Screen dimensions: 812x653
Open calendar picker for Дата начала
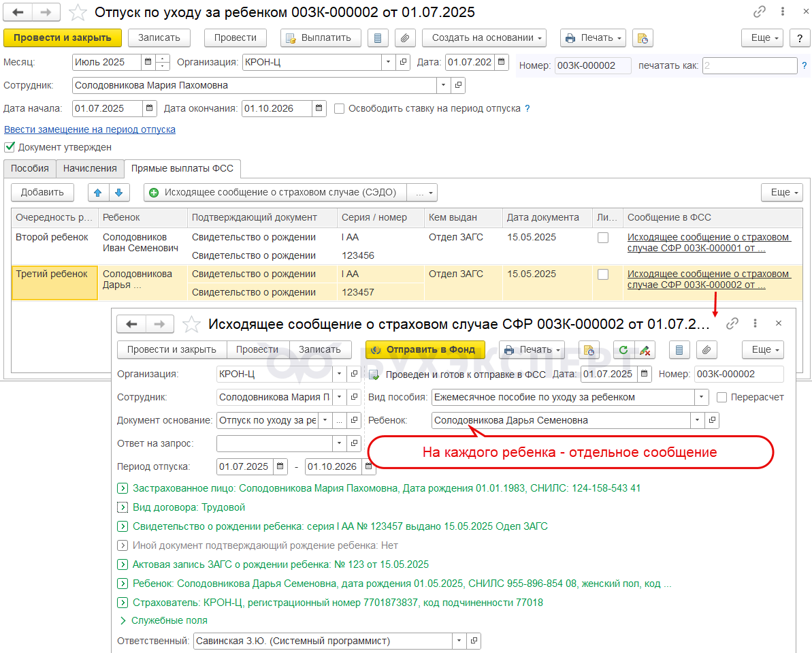tap(150, 108)
